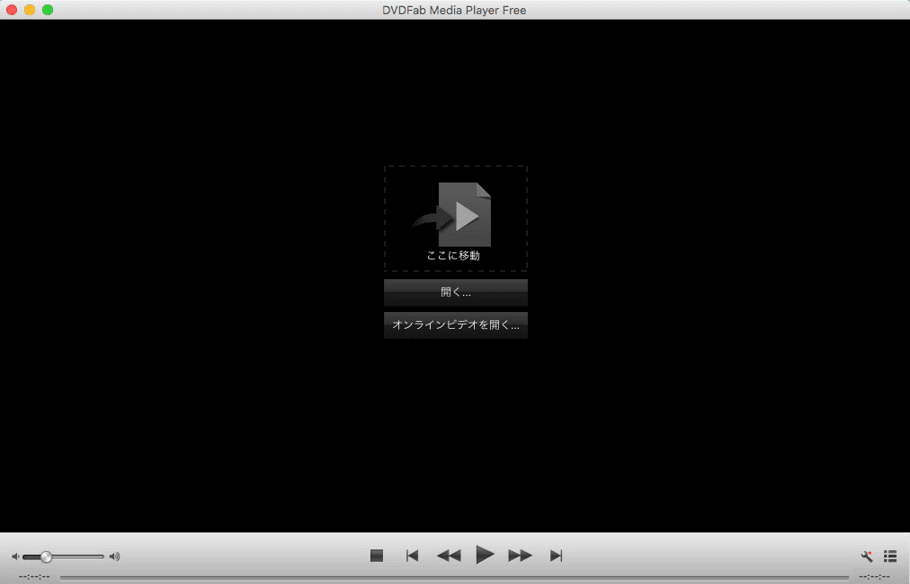This screenshot has height=584, width=910.
Task: Click the low-volume speaker icon
Action: point(16,557)
